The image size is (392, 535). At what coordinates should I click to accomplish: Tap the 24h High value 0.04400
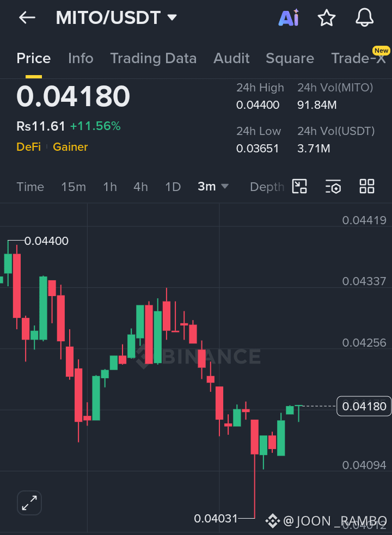pyautogui.click(x=258, y=105)
